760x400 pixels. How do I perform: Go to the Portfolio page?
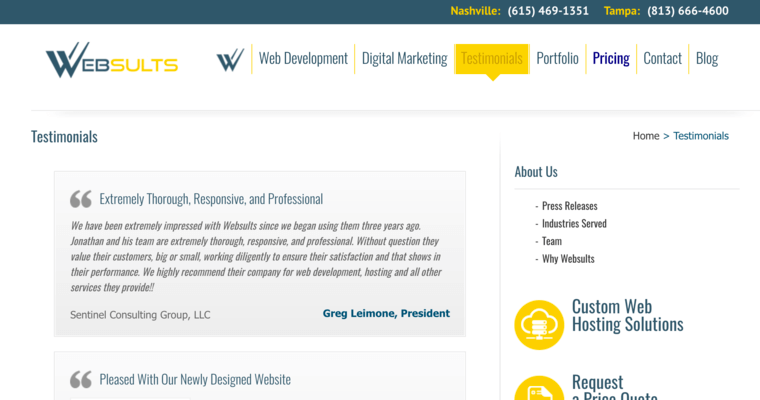click(x=557, y=59)
